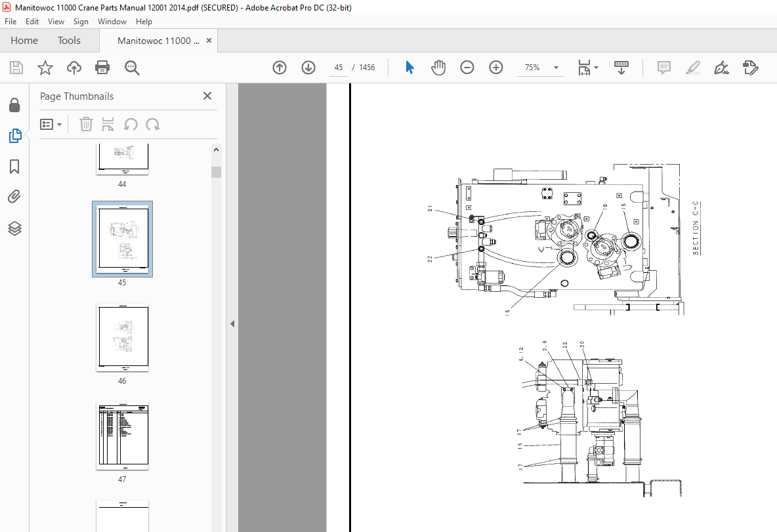Delete selected page with trash icon

[x=86, y=125]
